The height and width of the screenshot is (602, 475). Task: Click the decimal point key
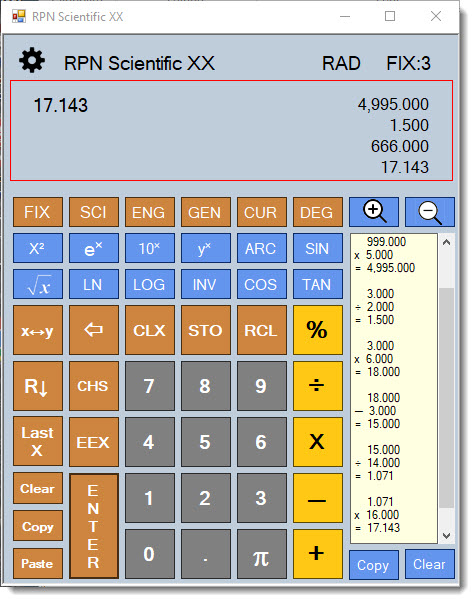[x=206, y=554]
